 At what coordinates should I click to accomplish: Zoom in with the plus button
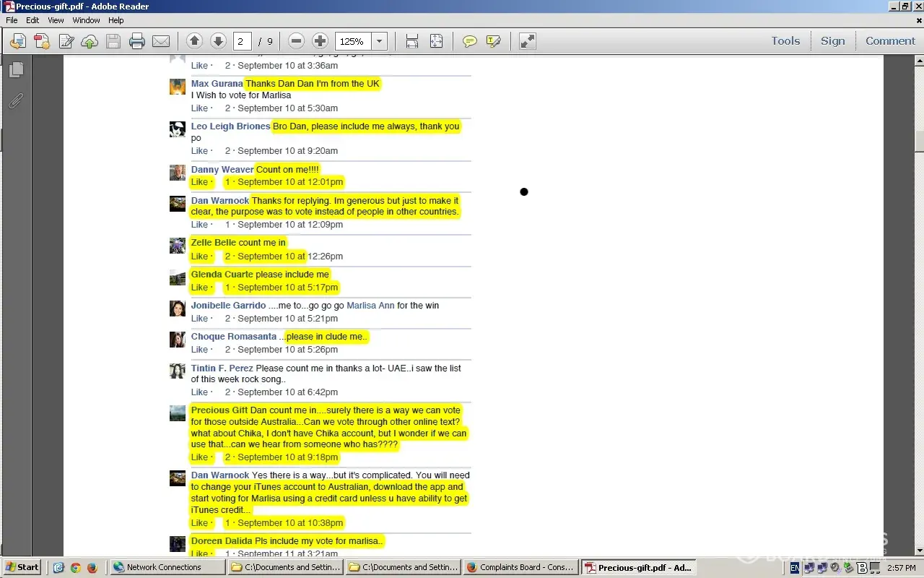pyautogui.click(x=321, y=41)
